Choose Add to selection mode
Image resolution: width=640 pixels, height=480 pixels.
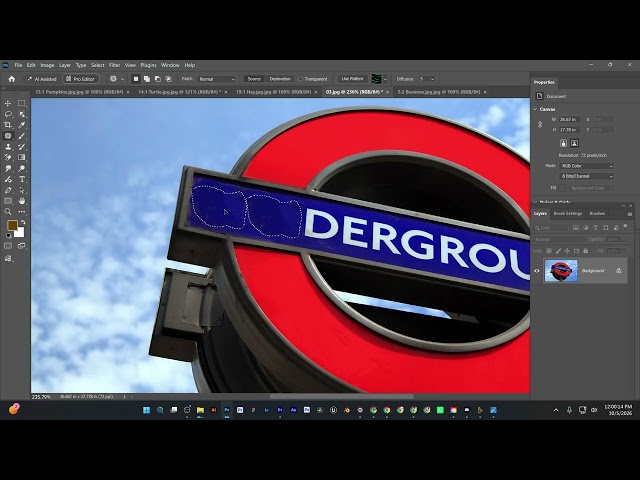[147, 79]
